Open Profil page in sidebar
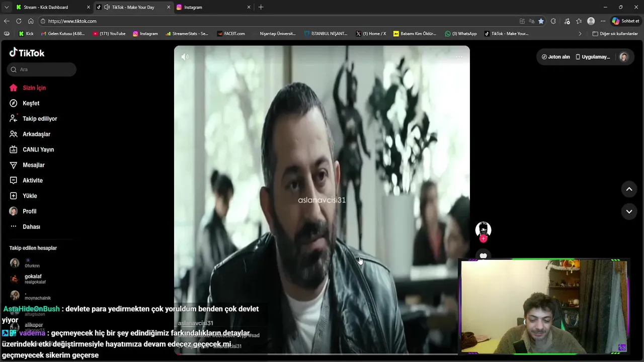 29,211
